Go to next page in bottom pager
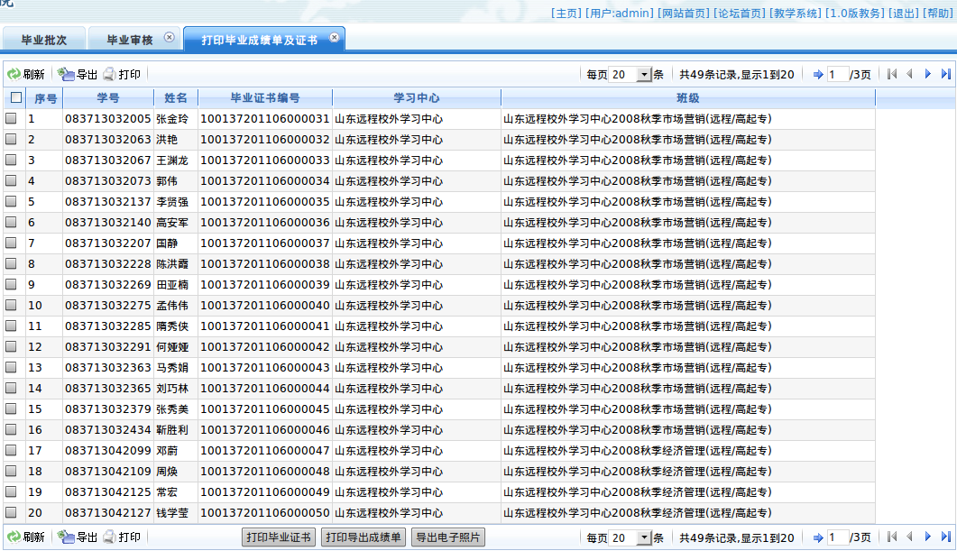 click(x=927, y=537)
